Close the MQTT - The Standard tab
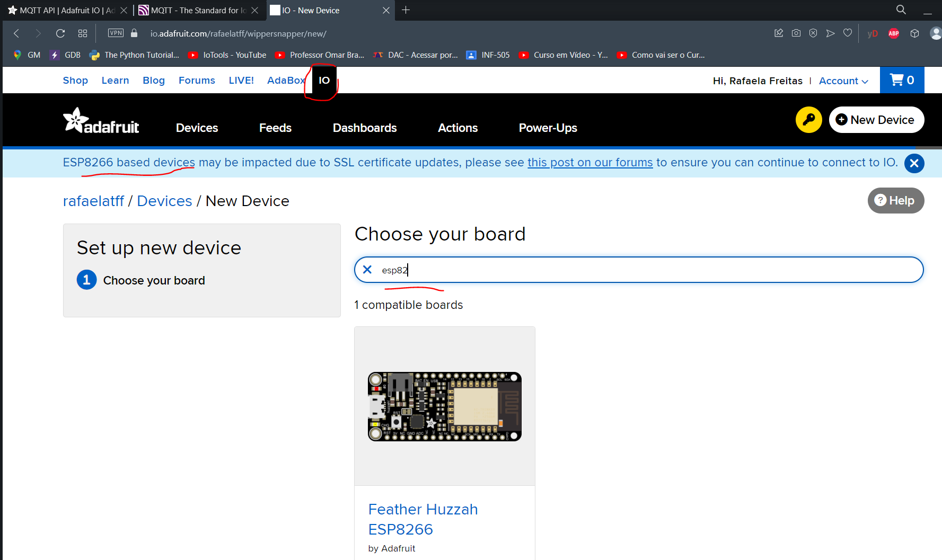This screenshot has width=942, height=560. (254, 10)
